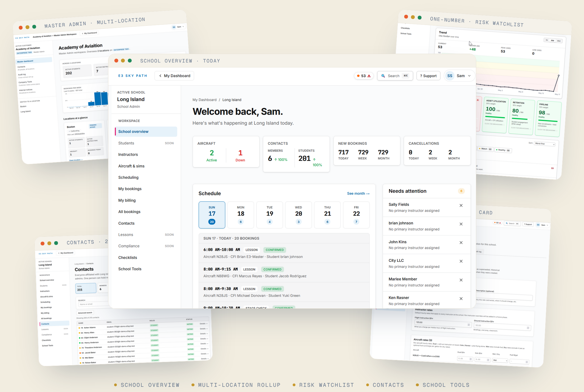
Task: Dismiss the brian johnson attention item
Action: [461, 224]
